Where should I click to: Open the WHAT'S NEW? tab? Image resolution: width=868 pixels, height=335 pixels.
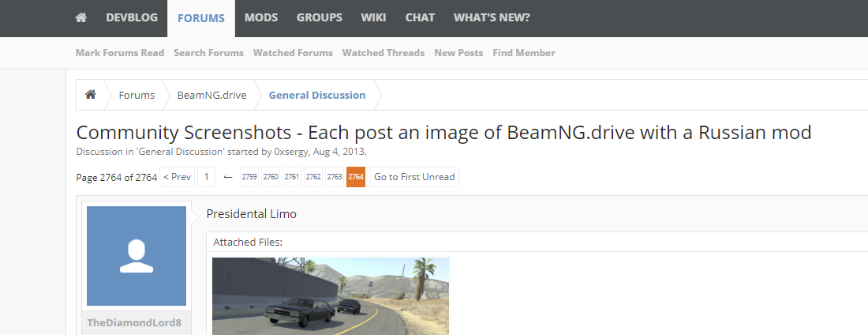pyautogui.click(x=492, y=17)
